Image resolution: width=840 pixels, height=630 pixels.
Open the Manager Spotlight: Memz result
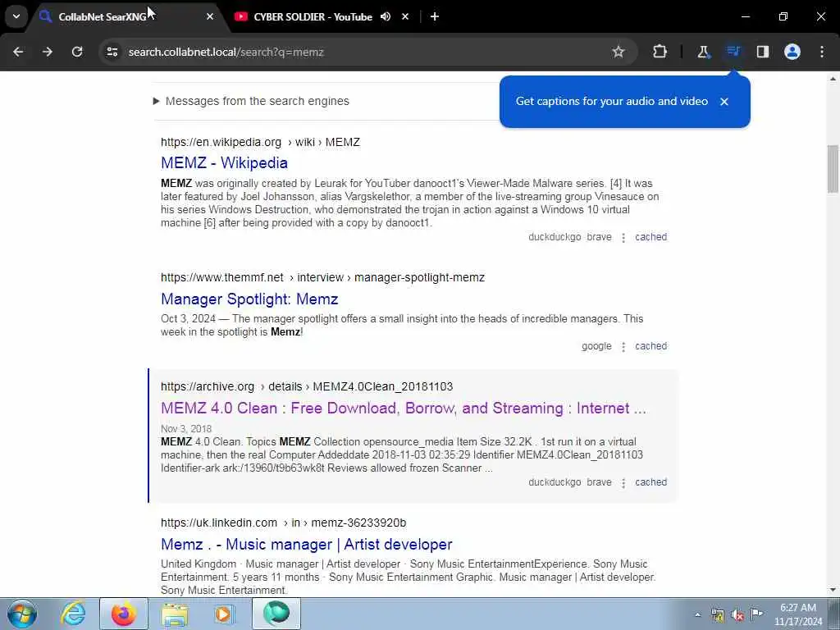tap(249, 299)
